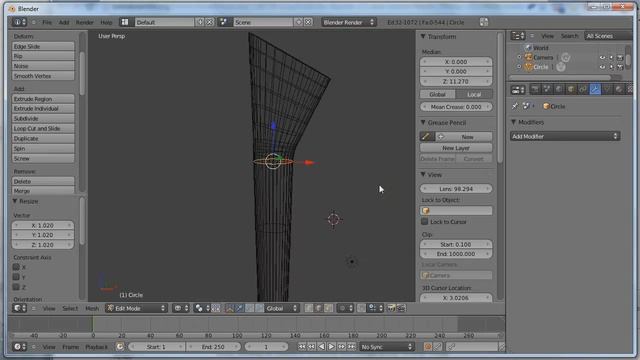
Task: Click the Circle mesh icon in outliner
Action: point(529,67)
